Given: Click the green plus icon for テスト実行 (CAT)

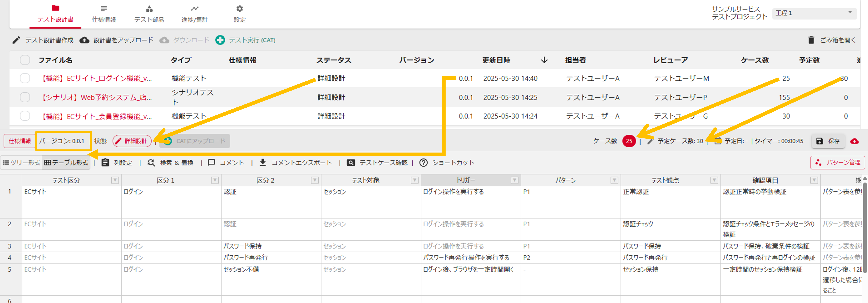Looking at the screenshot, I should click(x=220, y=40).
